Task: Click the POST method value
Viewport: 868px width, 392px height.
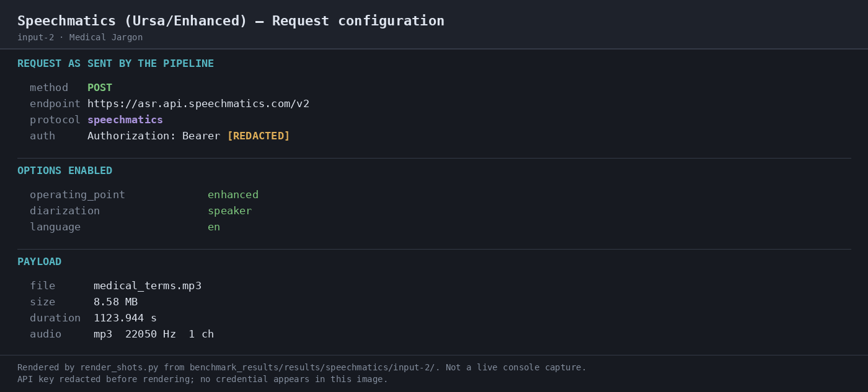Action: click(100, 88)
